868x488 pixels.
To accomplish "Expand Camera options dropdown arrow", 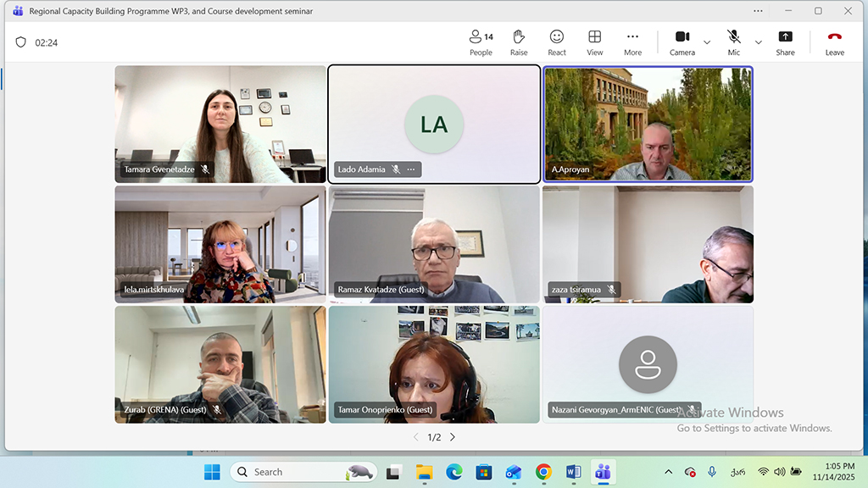I will [x=707, y=42].
